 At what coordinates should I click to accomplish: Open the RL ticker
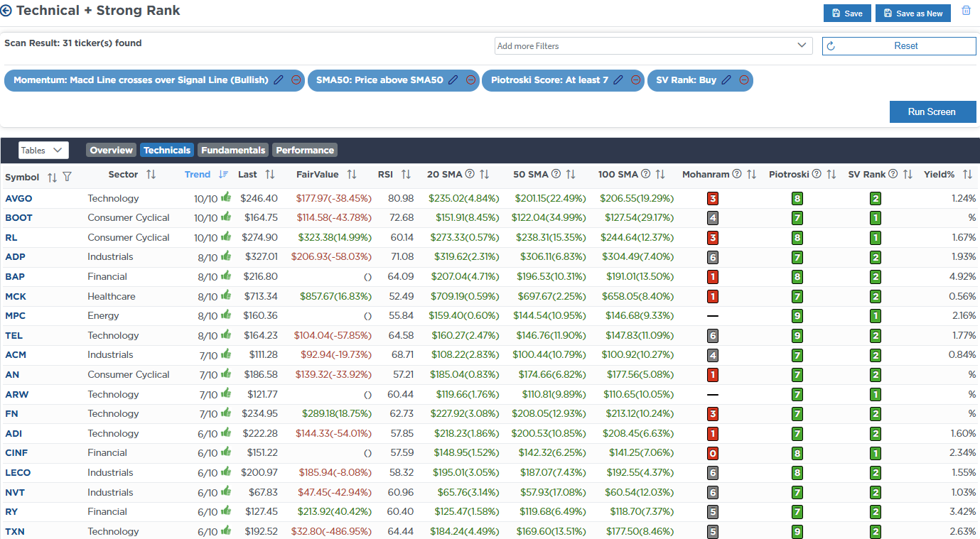tap(11, 237)
